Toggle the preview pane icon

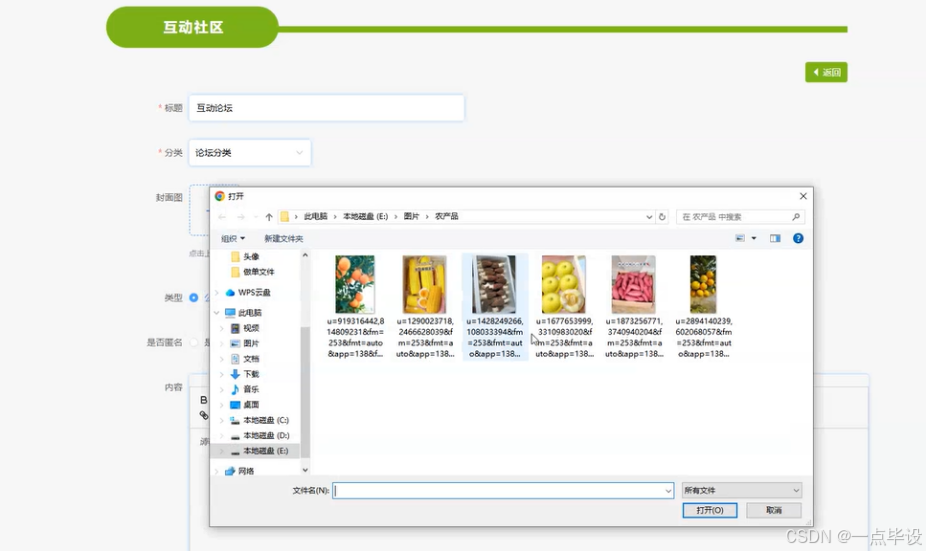775,238
